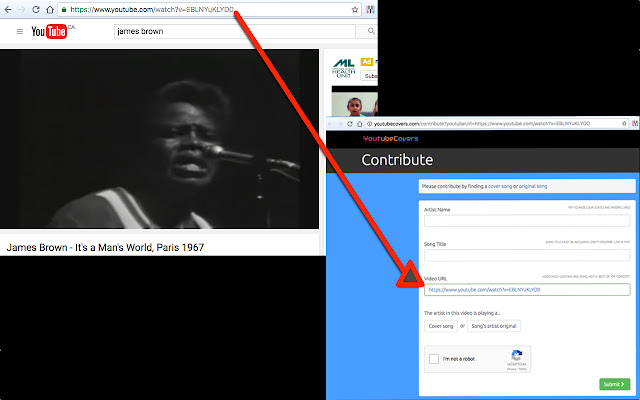This screenshot has width=640, height=400.
Task: Click the Song Title input field
Action: [527, 255]
